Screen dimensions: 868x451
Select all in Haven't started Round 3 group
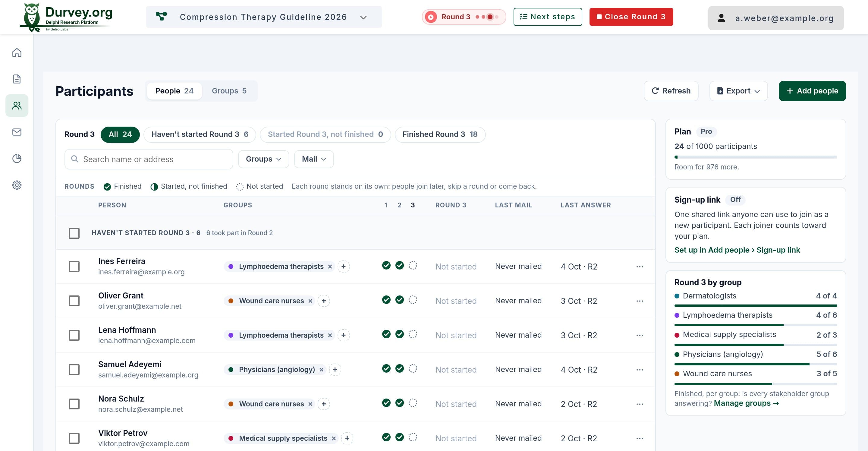tap(74, 233)
